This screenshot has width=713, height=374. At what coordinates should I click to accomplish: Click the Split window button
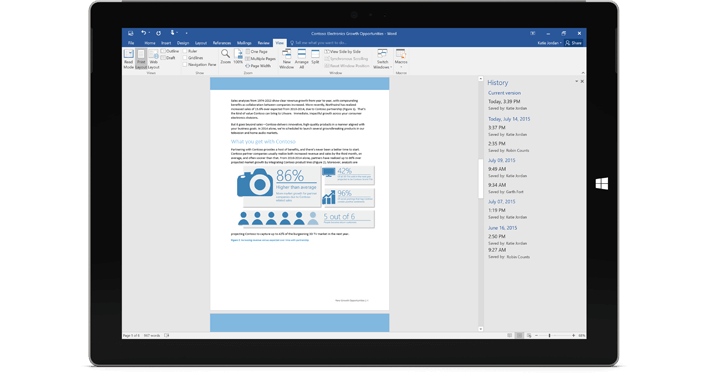pyautogui.click(x=315, y=57)
